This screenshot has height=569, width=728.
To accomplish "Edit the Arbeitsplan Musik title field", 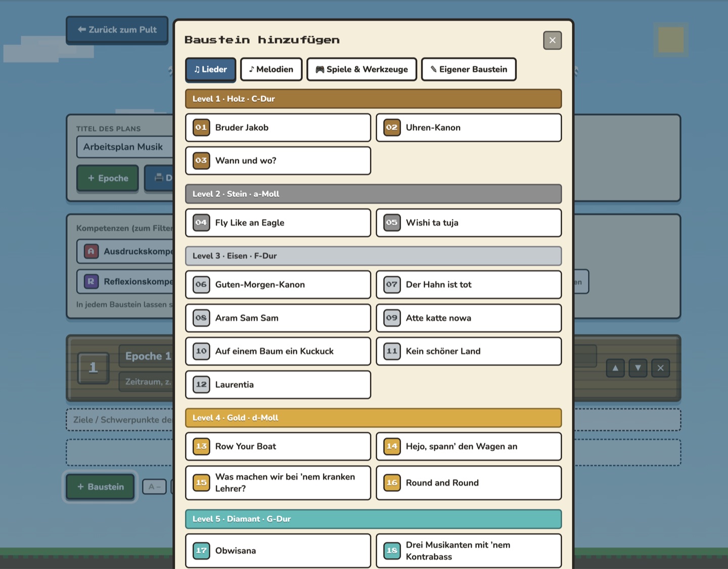I will (x=125, y=147).
